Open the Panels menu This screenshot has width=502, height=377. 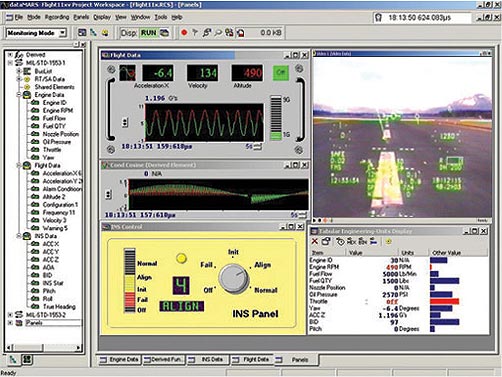pos(81,17)
